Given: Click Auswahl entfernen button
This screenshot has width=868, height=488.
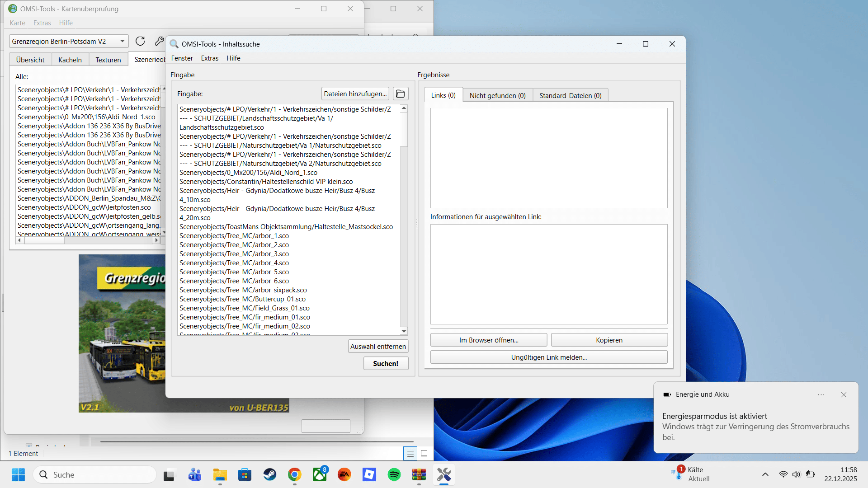Looking at the screenshot, I should (x=378, y=347).
